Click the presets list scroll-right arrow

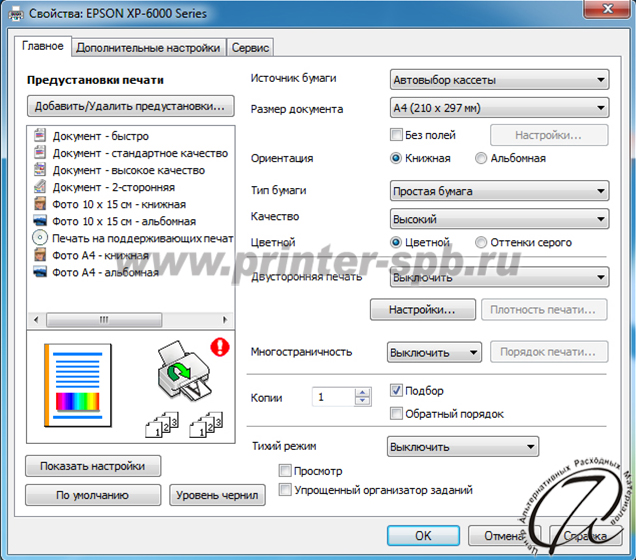tap(225, 320)
